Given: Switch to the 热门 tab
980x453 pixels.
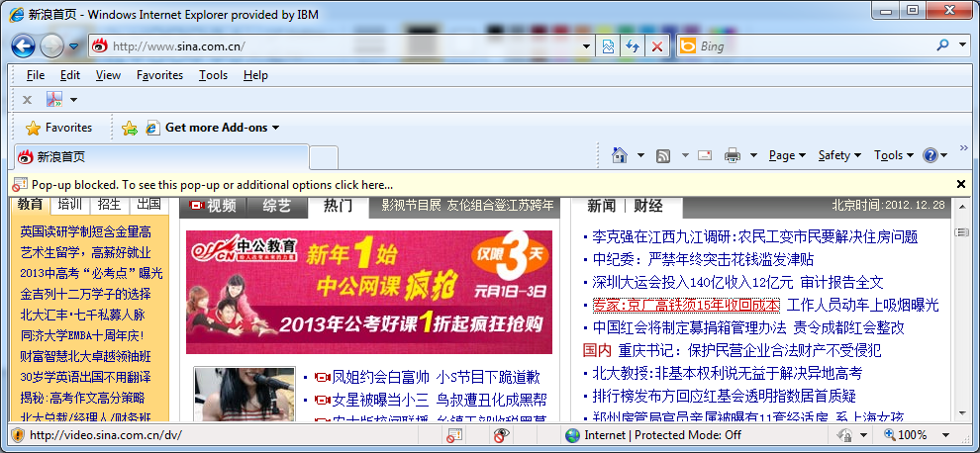Looking at the screenshot, I should tap(339, 206).
